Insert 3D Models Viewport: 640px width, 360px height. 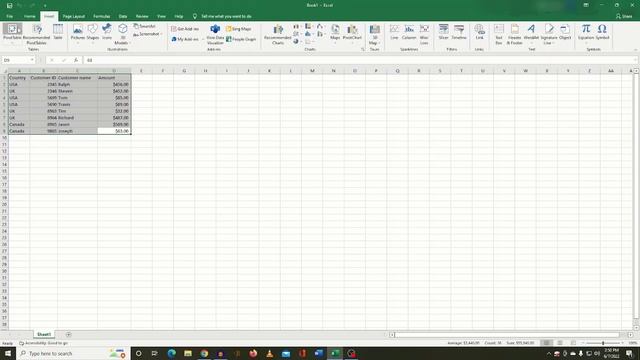click(x=122, y=34)
